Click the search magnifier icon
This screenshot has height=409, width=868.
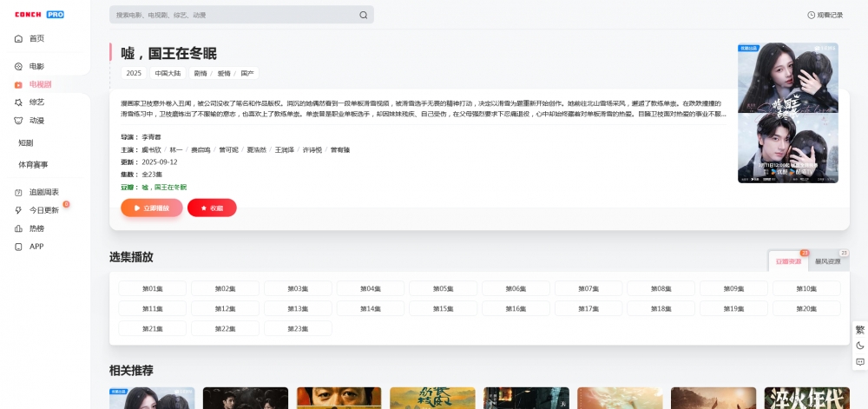tap(363, 15)
